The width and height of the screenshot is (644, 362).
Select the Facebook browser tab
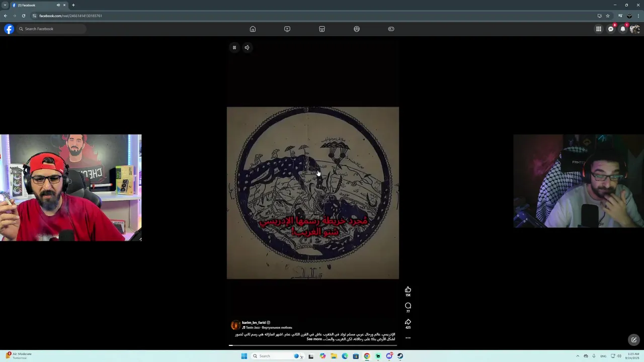[39, 5]
